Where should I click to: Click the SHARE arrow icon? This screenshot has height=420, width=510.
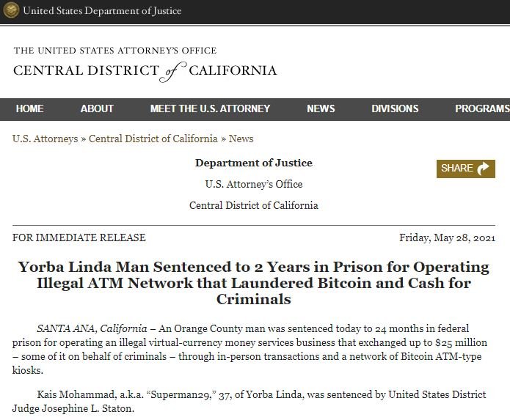point(483,169)
